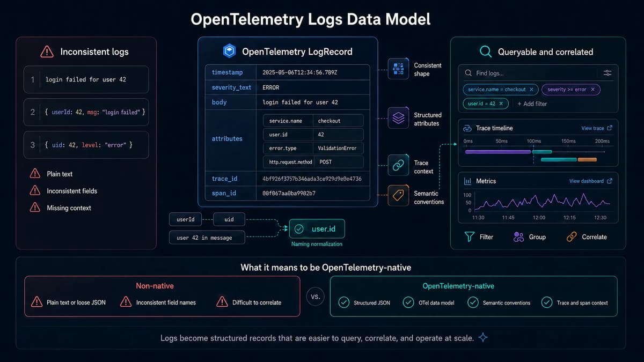Click the OpenTelemetry-native heading
The width and height of the screenshot is (644, 362).
[x=458, y=286]
